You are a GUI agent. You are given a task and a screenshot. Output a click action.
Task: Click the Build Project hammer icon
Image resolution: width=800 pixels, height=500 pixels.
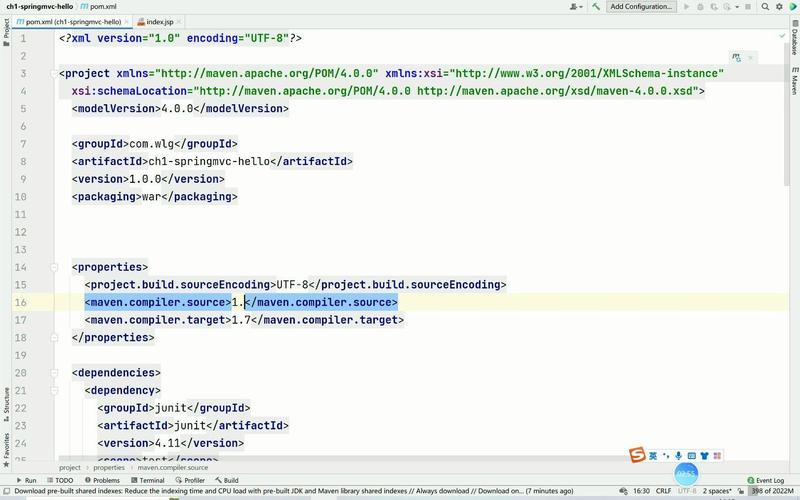click(595, 7)
